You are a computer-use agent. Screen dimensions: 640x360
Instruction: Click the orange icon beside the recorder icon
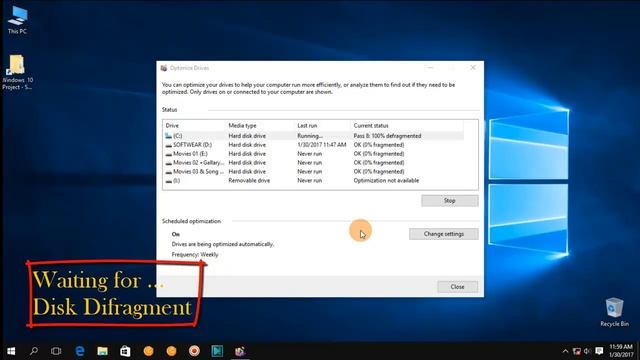[171, 351]
